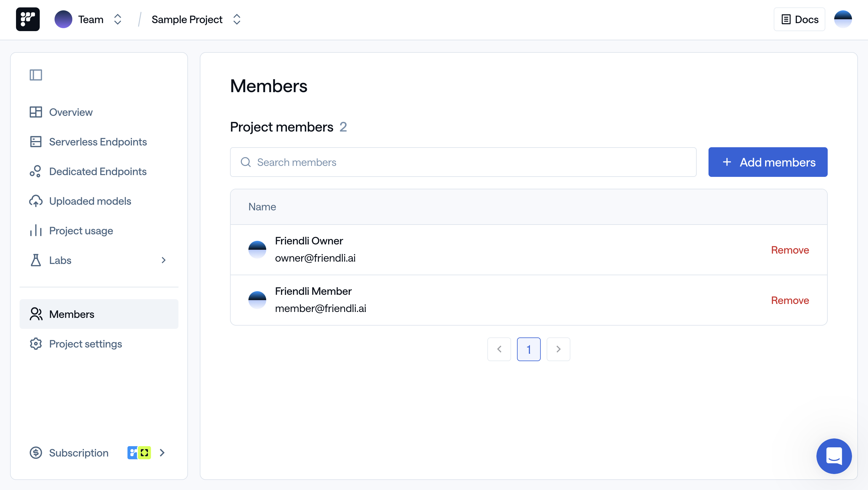Click the Team avatar in the breadcrumb
868x490 pixels.
point(63,19)
